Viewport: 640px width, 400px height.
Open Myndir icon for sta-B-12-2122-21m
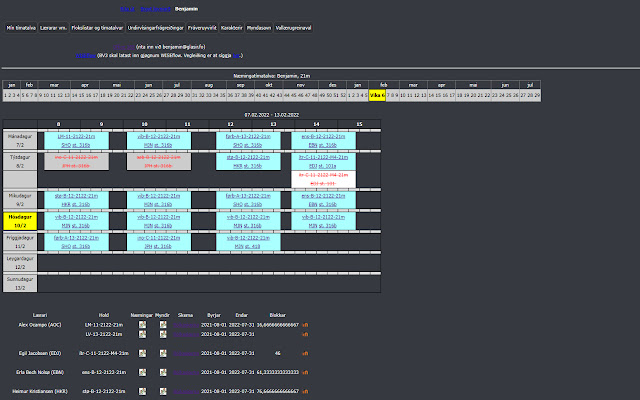[164, 390]
